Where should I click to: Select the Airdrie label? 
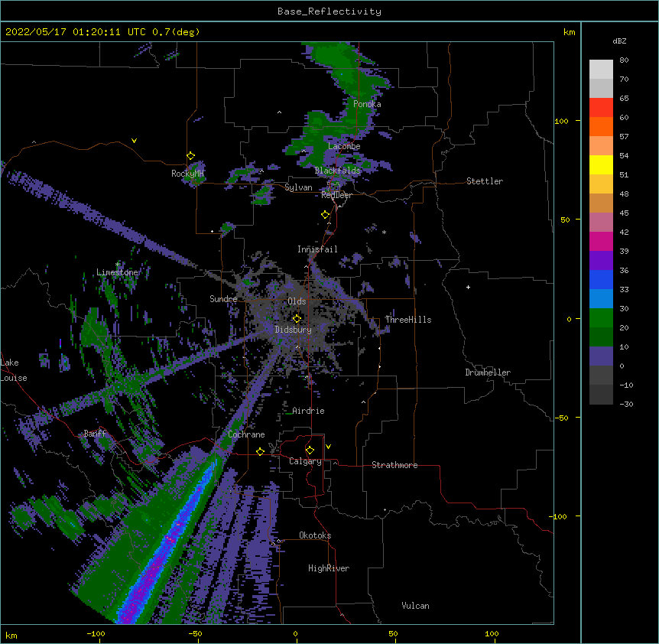click(x=308, y=411)
